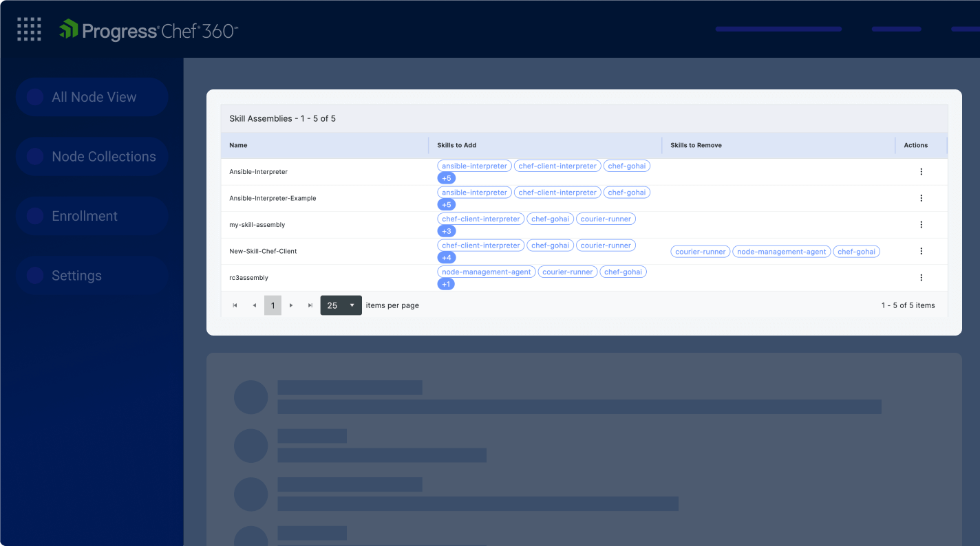Open actions menu for Ansible-Interpreter-Example row
The image size is (980, 546).
921,198
